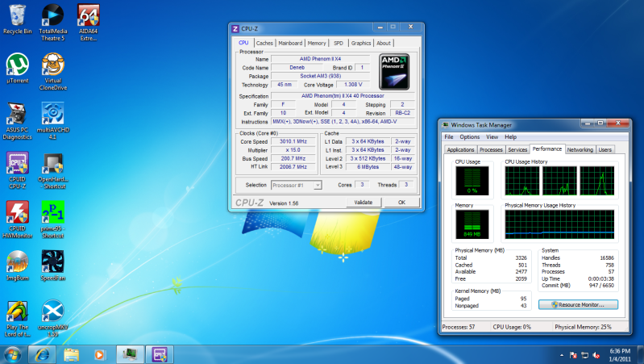
Task: Click the Core Speed value 3010.1 MHz
Action: point(293,141)
